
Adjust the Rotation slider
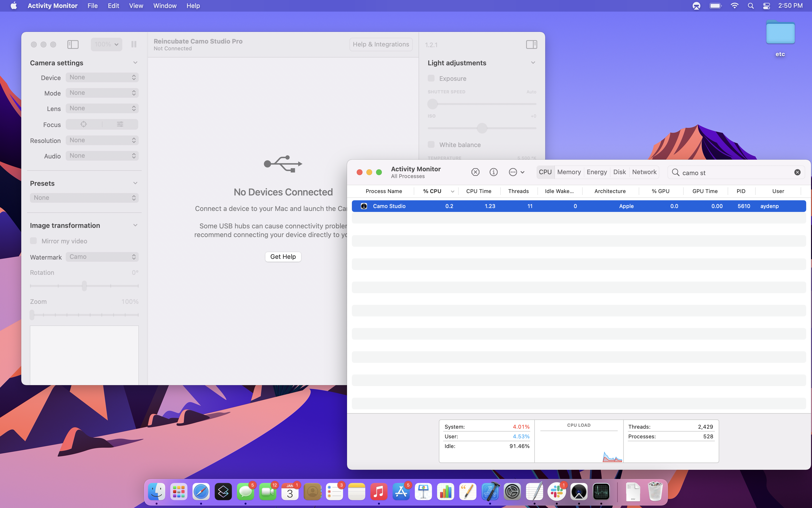pos(84,286)
